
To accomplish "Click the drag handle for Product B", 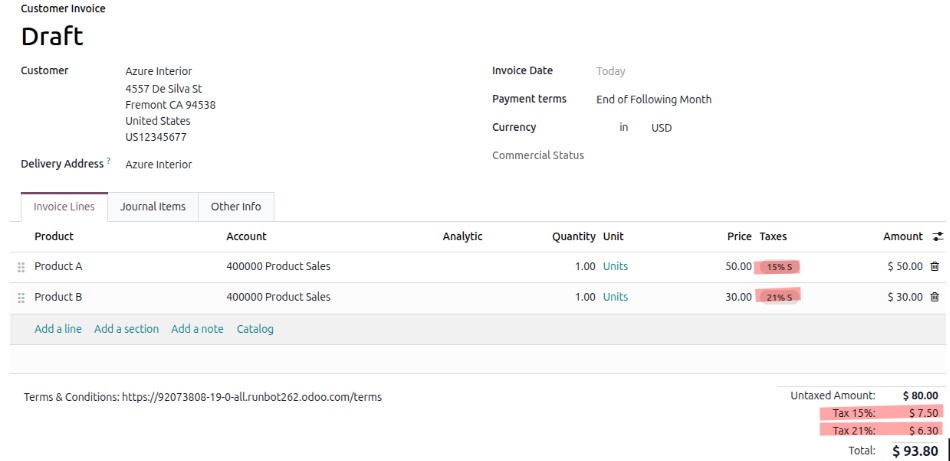I will (x=21, y=297).
